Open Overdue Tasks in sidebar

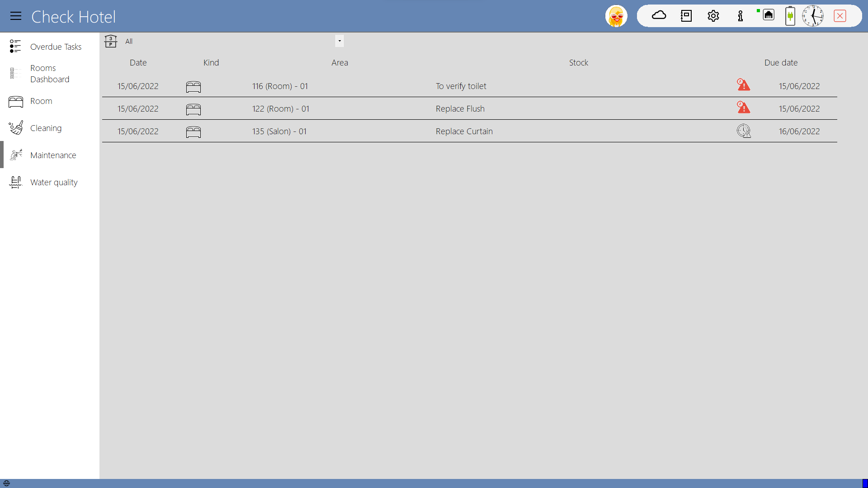click(56, 47)
